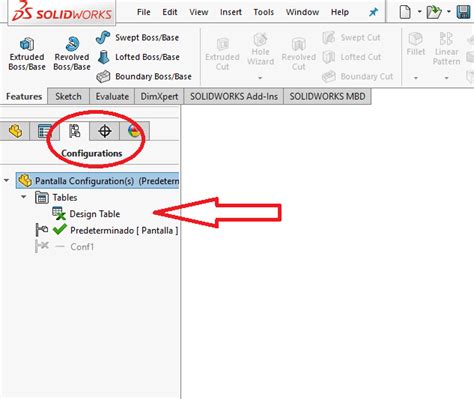
Task: Open the FeatureManager design tree tab
Action: 15,131
